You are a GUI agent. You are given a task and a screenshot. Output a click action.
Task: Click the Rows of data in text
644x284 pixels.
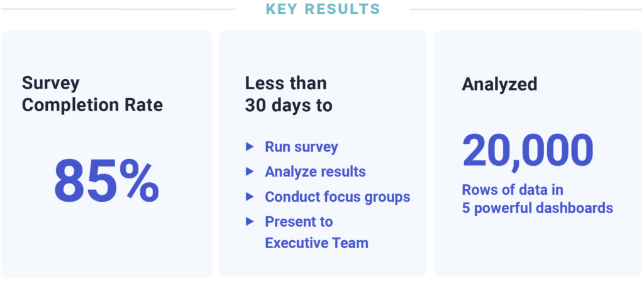pyautogui.click(x=513, y=190)
